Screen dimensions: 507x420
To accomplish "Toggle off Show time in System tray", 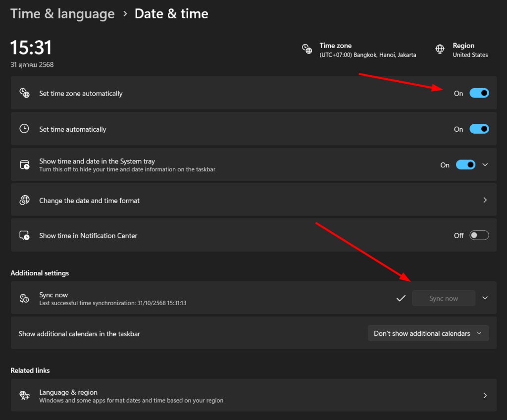I will coord(465,165).
